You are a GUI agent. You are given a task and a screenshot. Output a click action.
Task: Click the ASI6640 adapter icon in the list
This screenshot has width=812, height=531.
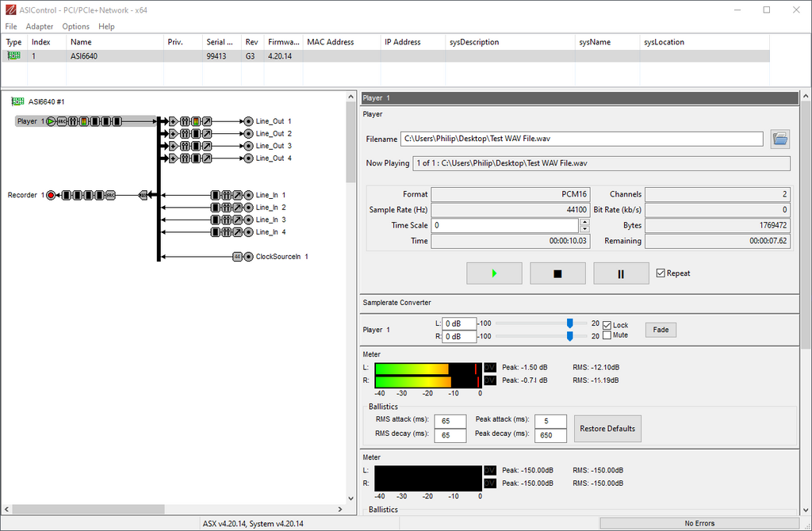[13, 56]
